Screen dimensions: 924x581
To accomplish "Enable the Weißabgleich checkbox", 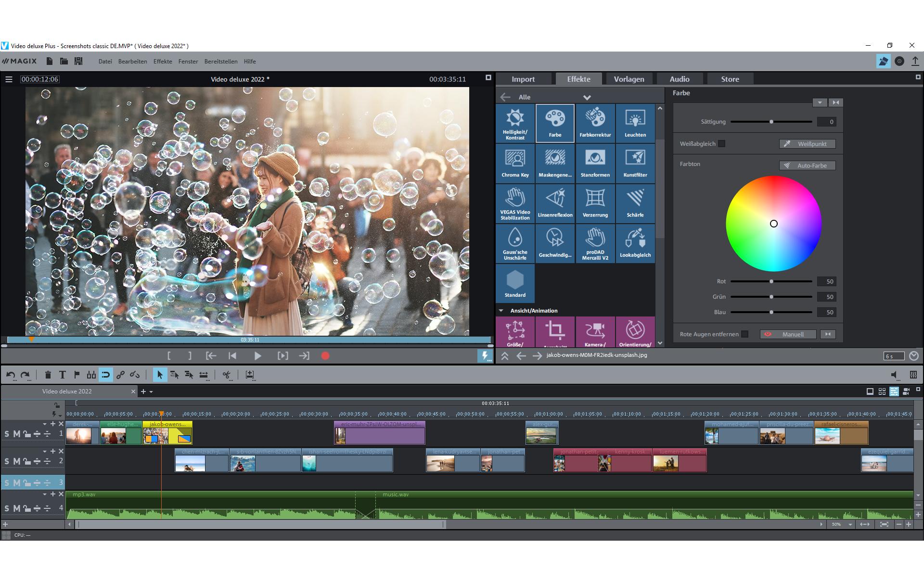I will (x=721, y=144).
